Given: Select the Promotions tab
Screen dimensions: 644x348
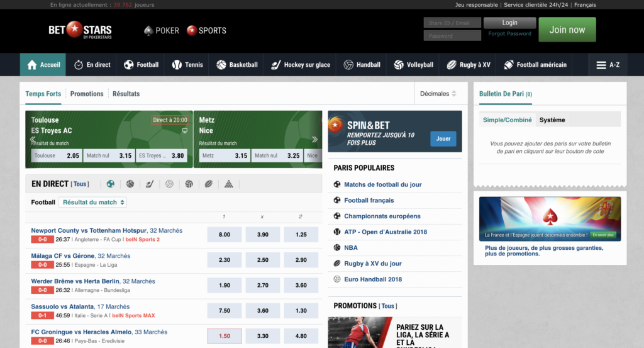Looking at the screenshot, I should (87, 94).
